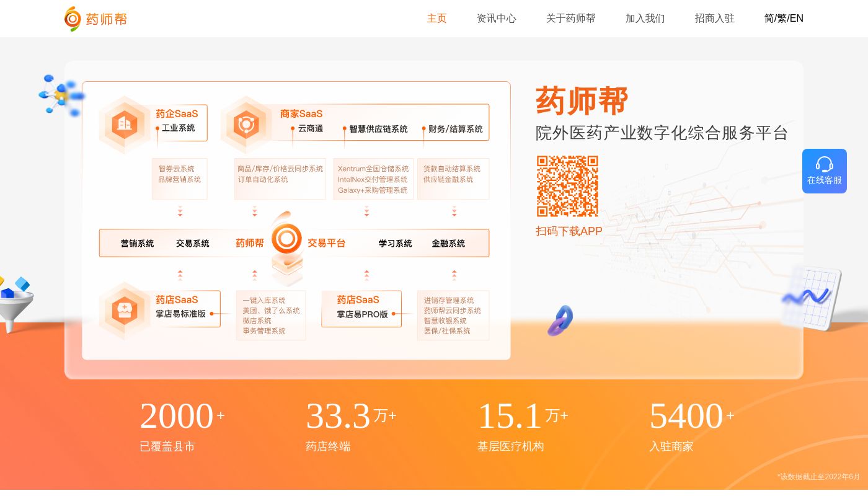Click 医保/社保系统 text
The width and height of the screenshot is (868, 496).
(447, 330)
